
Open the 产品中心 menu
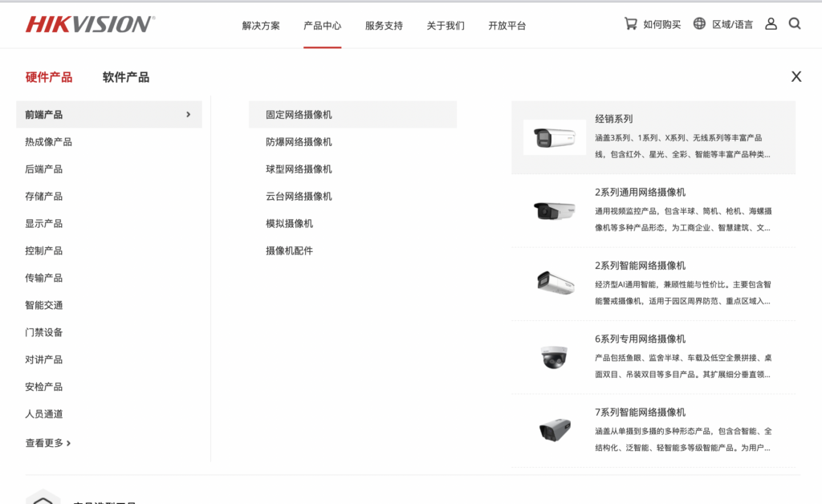click(x=323, y=25)
